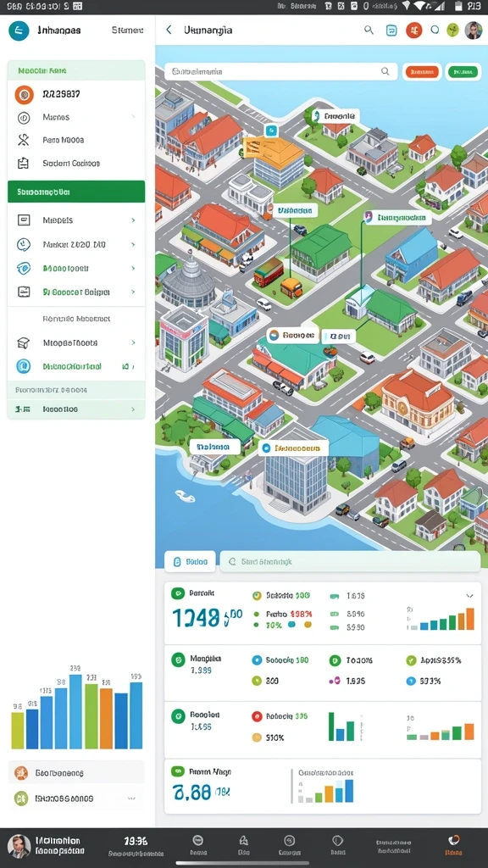Click the blue square icon in the header
Viewport: 488px width, 868px height.
click(391, 31)
